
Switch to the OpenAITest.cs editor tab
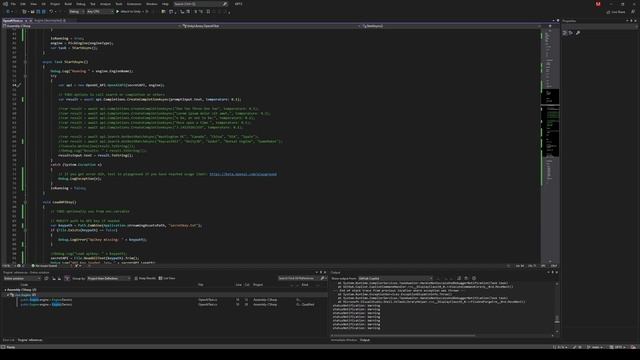pos(13,20)
